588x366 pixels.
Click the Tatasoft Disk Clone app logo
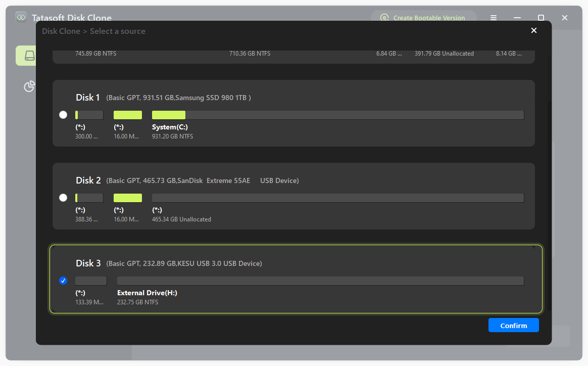(21, 17)
